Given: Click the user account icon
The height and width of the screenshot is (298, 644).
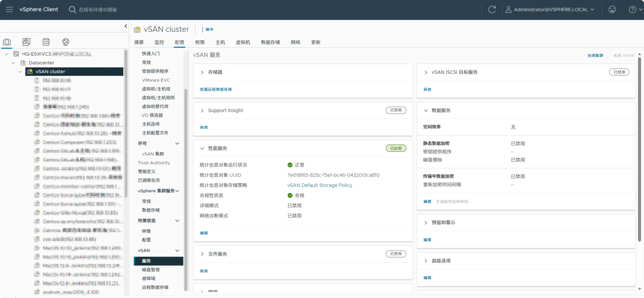Looking at the screenshot, I should pyautogui.click(x=508, y=9).
